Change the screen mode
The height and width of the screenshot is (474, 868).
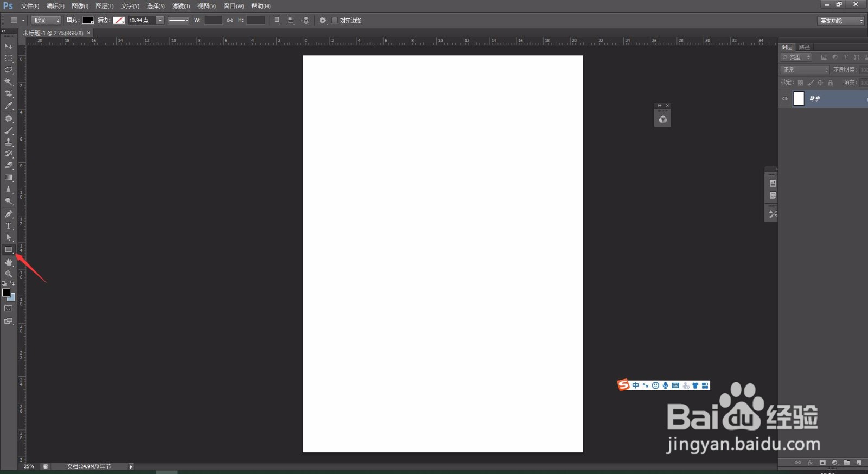pyautogui.click(x=8, y=321)
